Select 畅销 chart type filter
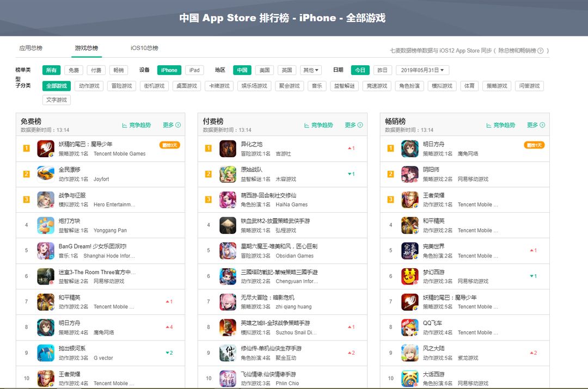Image resolution: width=588 pixels, height=389 pixels. coord(119,70)
